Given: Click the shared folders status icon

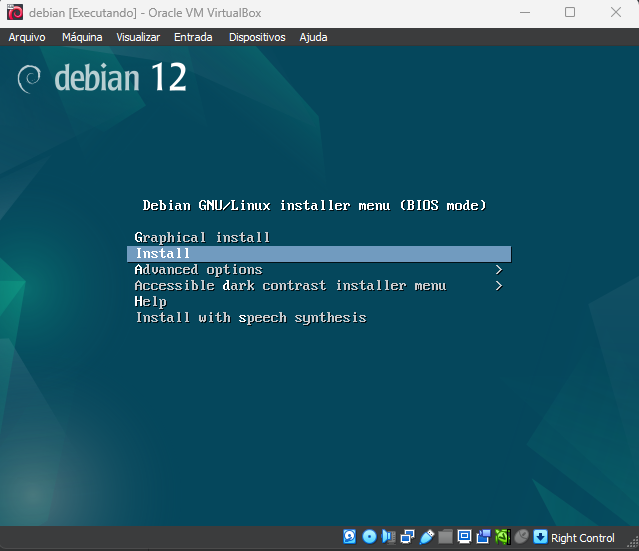Looking at the screenshot, I should point(445,537).
